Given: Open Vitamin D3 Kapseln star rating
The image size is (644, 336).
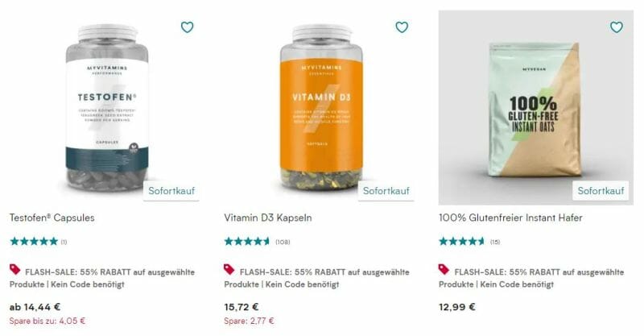Looking at the screenshot, I should pyautogui.click(x=247, y=242).
